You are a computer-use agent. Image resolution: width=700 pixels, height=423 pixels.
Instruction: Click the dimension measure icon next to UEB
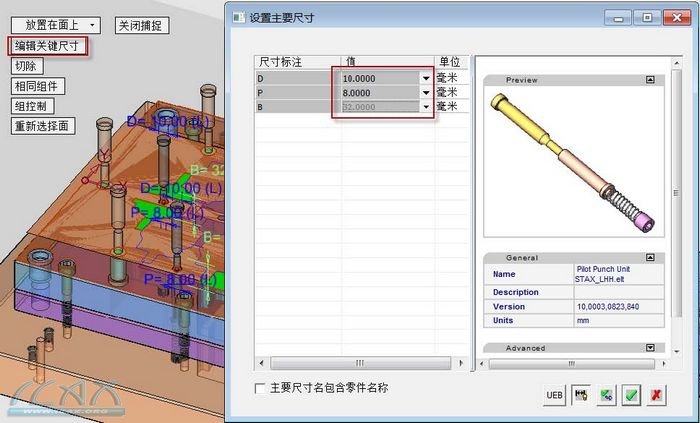coord(580,396)
